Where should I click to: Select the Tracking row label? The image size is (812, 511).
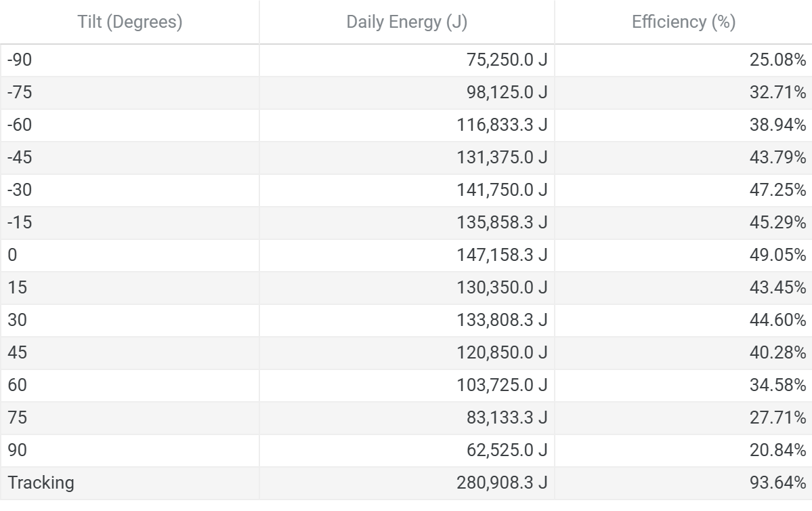click(129, 483)
